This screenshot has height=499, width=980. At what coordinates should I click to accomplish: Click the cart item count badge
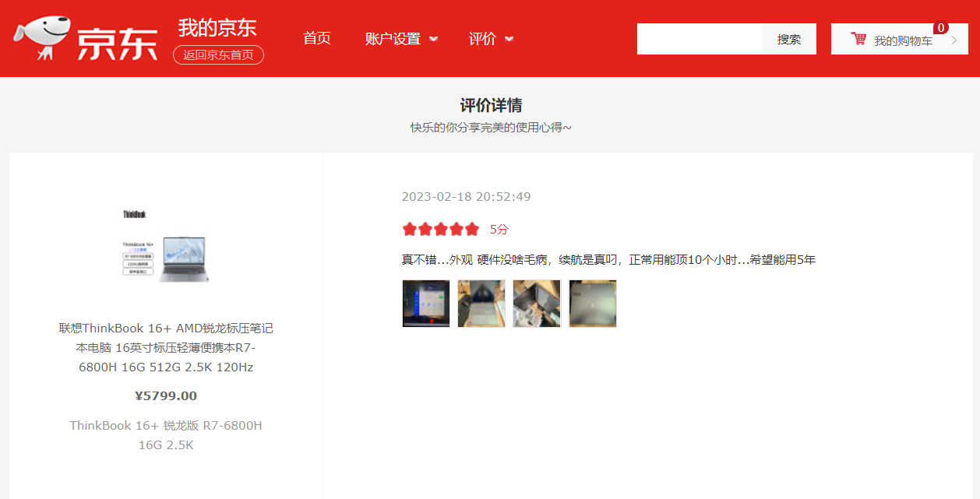click(x=941, y=28)
